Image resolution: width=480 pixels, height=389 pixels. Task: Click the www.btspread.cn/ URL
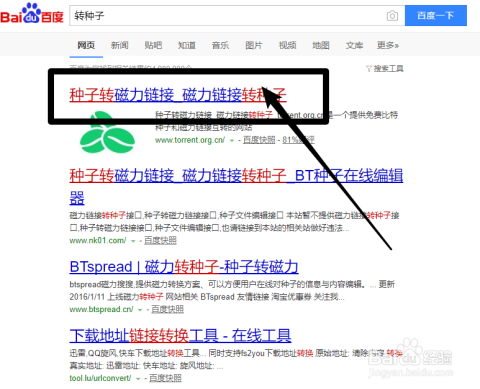(101, 309)
